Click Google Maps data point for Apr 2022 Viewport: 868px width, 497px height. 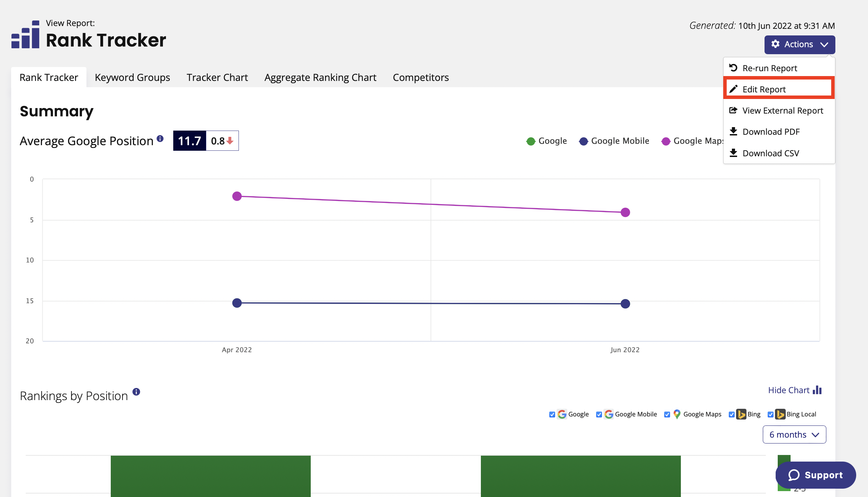(x=237, y=196)
